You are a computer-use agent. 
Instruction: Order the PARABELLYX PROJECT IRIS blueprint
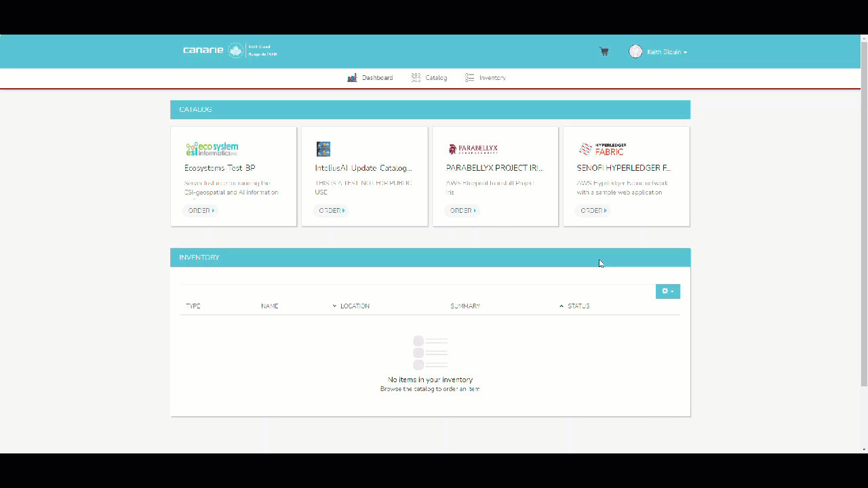click(463, 211)
